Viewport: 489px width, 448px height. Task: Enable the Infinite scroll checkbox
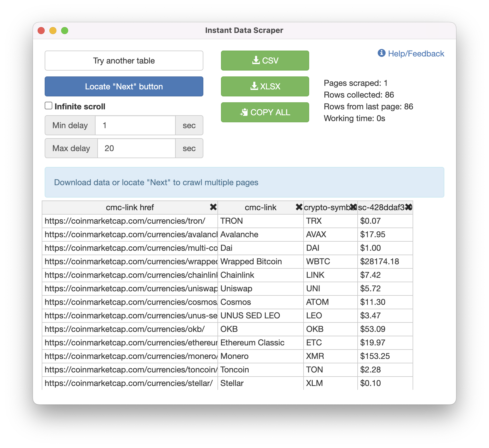(x=48, y=106)
